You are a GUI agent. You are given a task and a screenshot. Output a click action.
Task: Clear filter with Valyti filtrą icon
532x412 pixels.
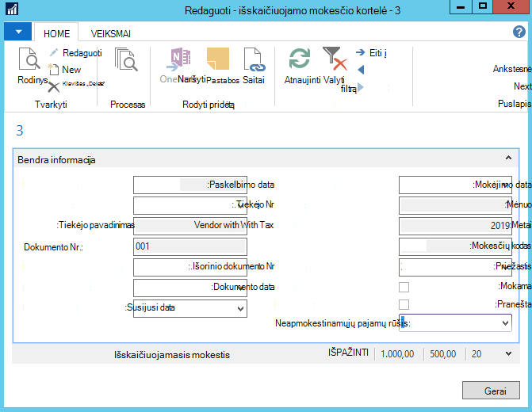tap(335, 59)
